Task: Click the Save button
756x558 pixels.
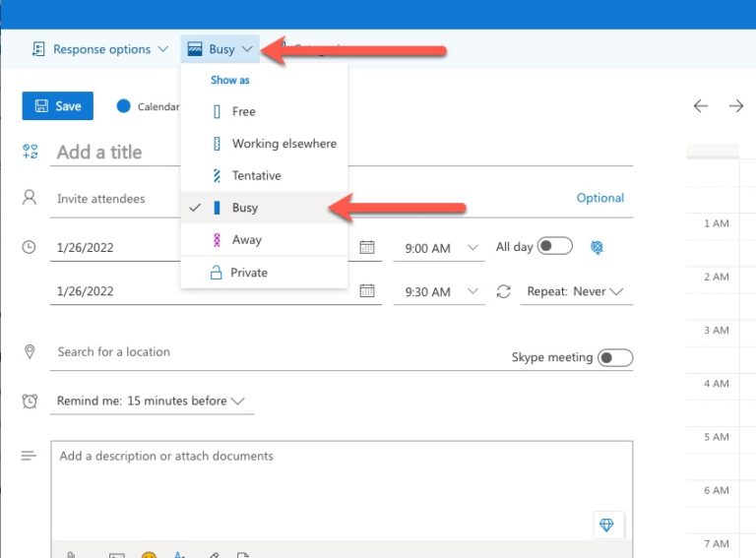Action: coord(58,106)
